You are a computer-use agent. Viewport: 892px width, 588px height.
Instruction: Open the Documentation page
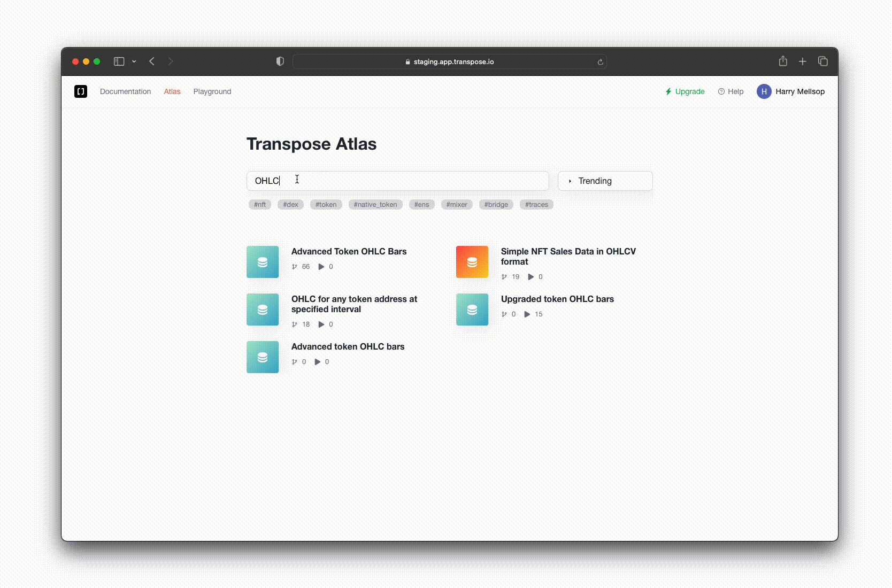coord(125,91)
